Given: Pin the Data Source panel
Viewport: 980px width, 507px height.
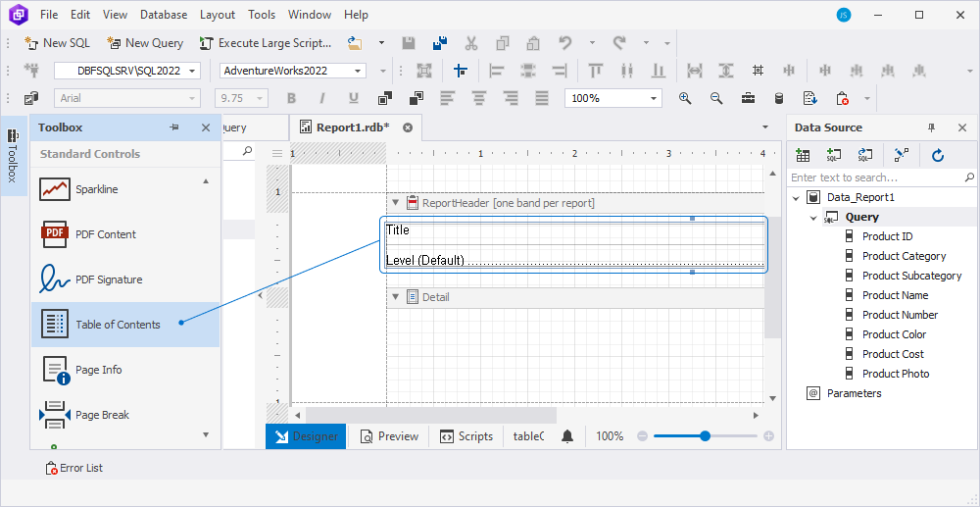Looking at the screenshot, I should (931, 127).
